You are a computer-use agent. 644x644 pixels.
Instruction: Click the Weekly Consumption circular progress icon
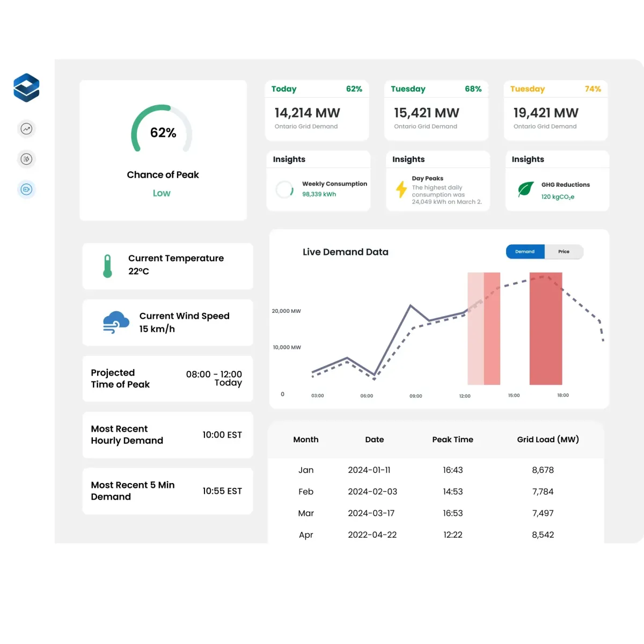tap(284, 189)
